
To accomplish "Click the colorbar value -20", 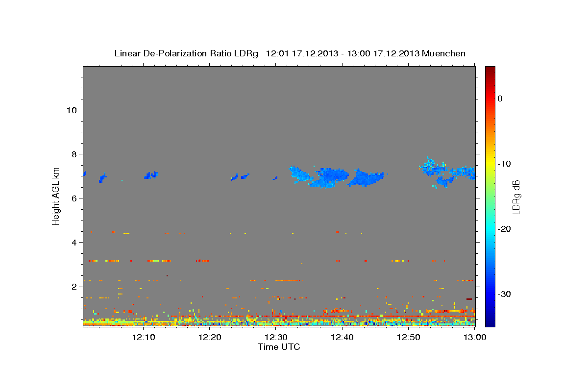I will pyautogui.click(x=505, y=229).
